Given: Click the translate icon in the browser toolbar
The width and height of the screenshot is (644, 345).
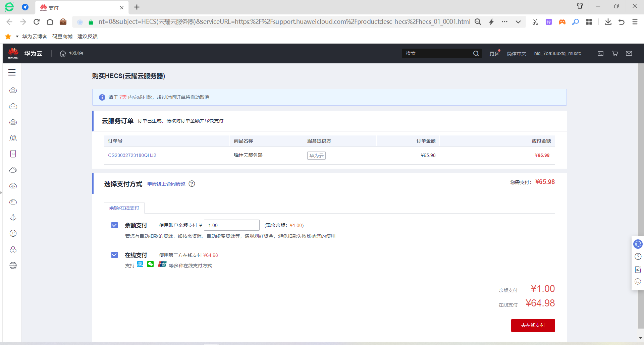Looking at the screenshot, I should (549, 22).
